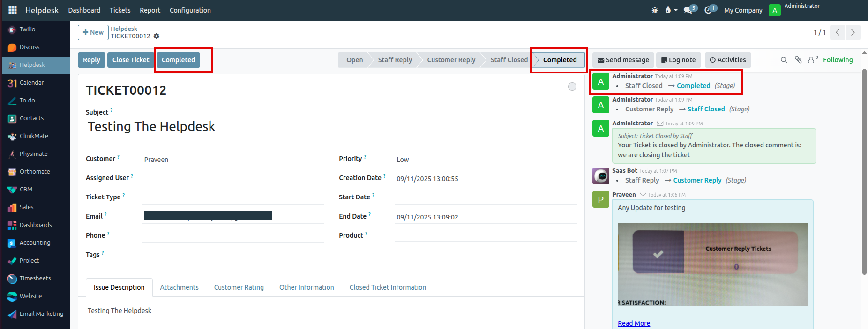Set ticket stage to Staff Closed
Viewport: 868px width, 329px height.
(509, 60)
